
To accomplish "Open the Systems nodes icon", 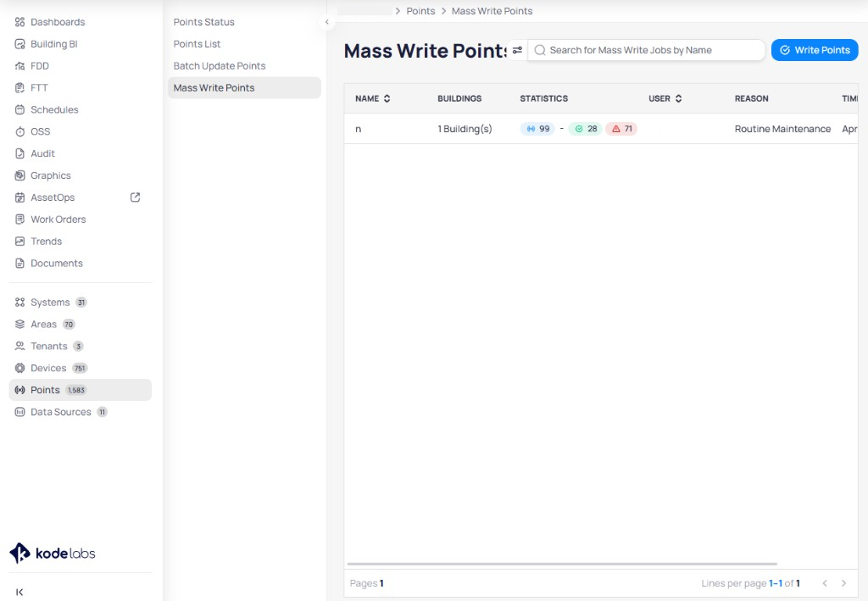I will 20,302.
